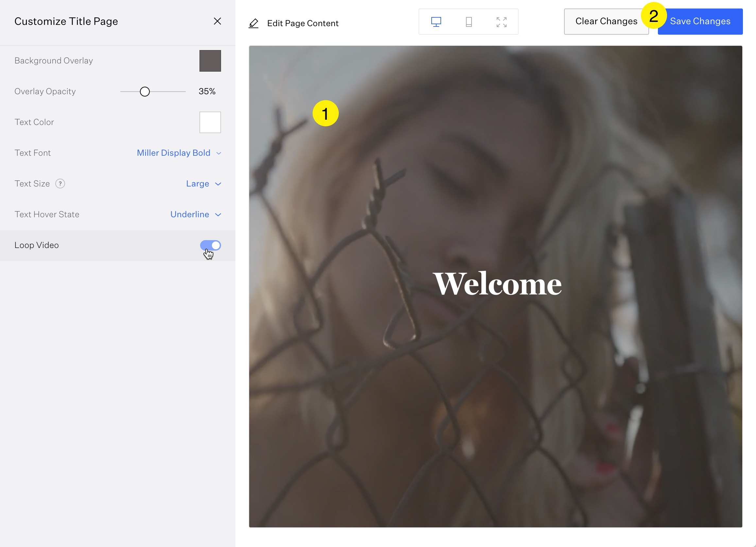Click the Save Changes button
Viewport: 756px width, 547px height.
tap(703, 21)
